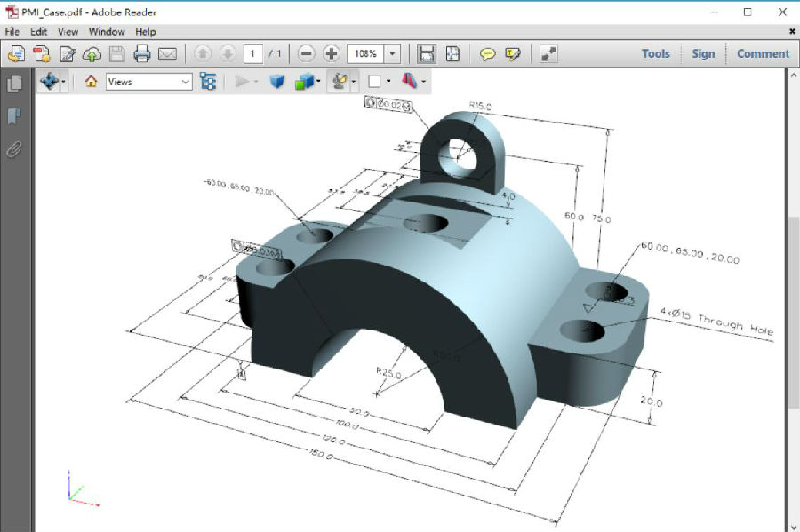Go to the default Home view
The height and width of the screenshot is (532, 800).
[91, 82]
